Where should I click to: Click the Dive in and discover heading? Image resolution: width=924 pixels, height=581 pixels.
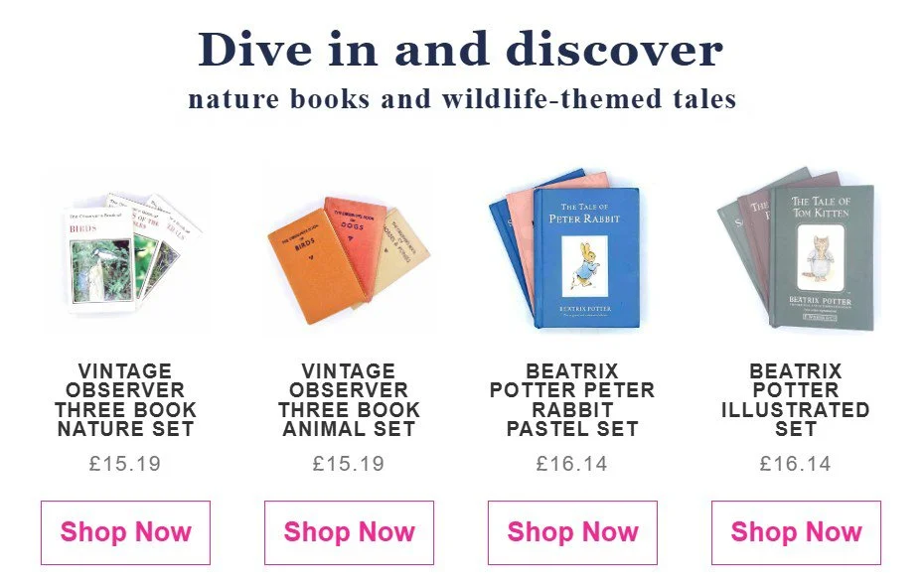[461, 50]
